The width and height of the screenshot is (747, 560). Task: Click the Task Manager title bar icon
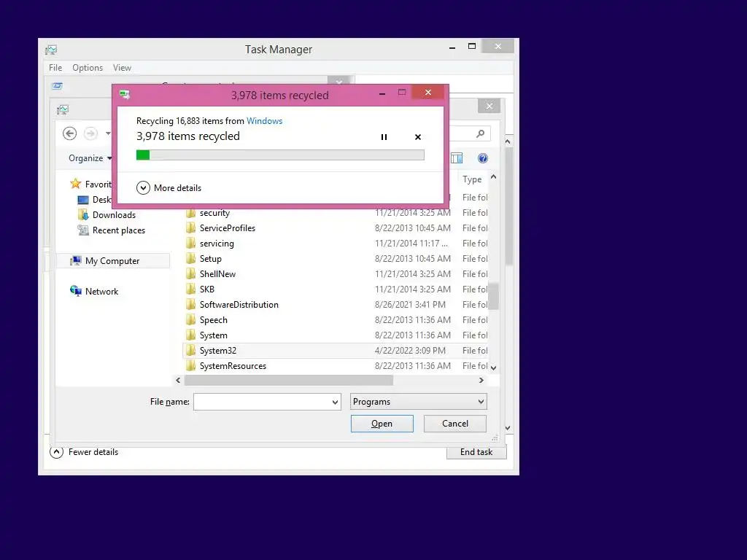pos(51,50)
